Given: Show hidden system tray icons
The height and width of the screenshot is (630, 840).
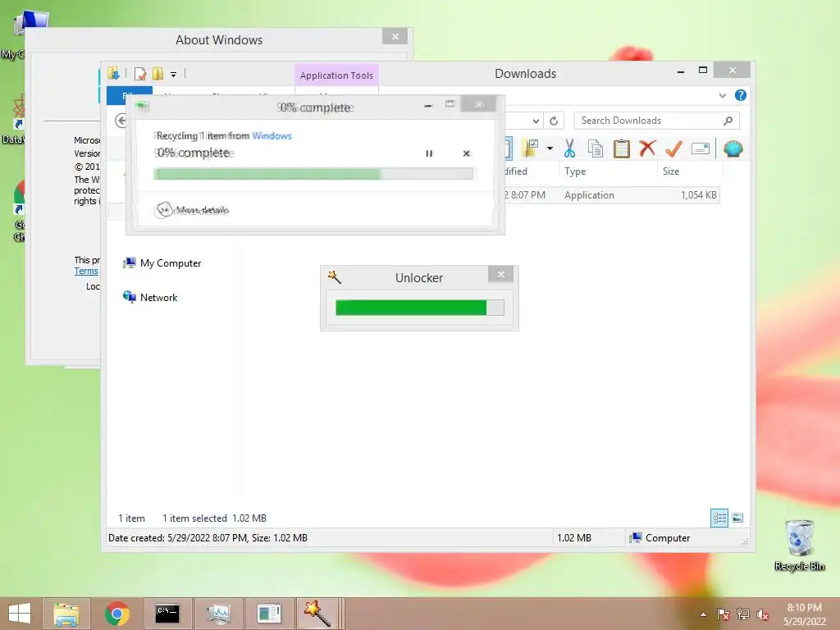Looking at the screenshot, I should [x=703, y=614].
